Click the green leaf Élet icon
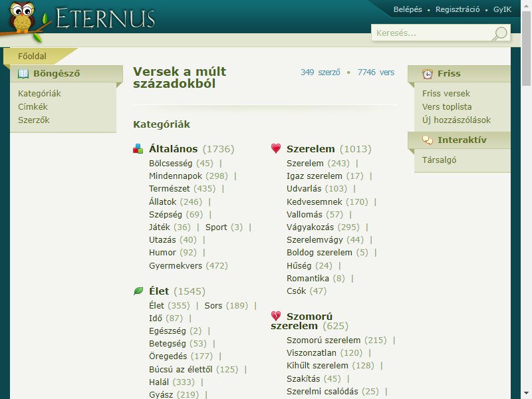The height and width of the screenshot is (399, 532). click(x=138, y=291)
